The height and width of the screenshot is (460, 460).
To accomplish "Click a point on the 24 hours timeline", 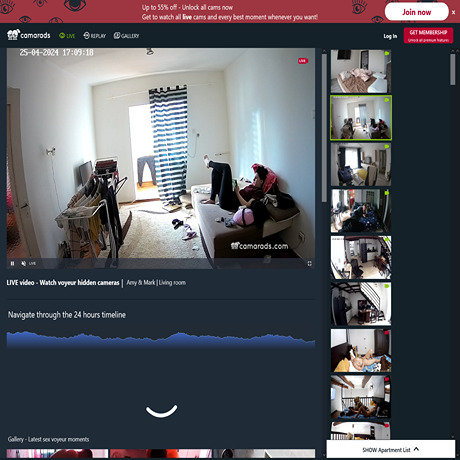I will [x=161, y=340].
